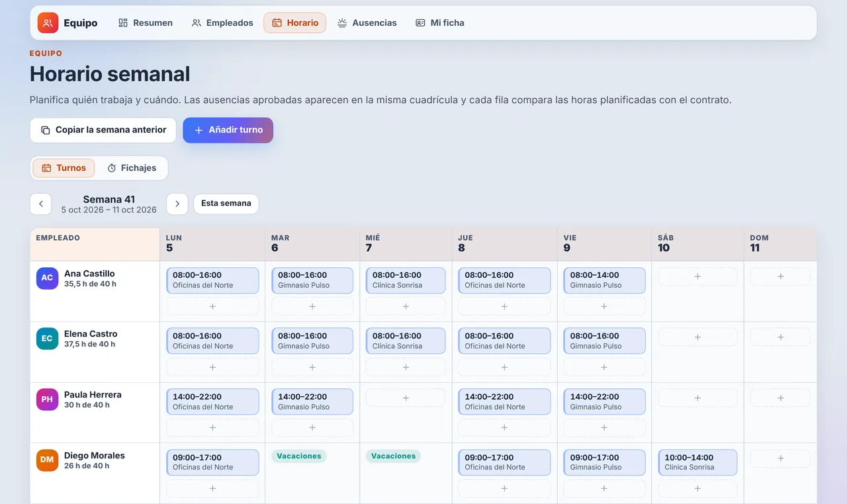
Task: Click the Añadir turno button
Action: pyautogui.click(x=228, y=130)
